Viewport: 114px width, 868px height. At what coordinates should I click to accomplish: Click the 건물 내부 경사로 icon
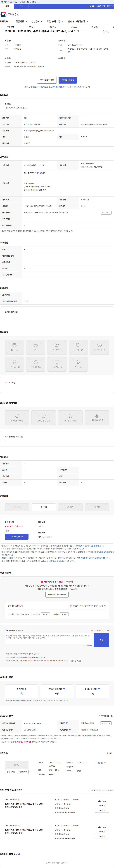[x=97, y=418]
